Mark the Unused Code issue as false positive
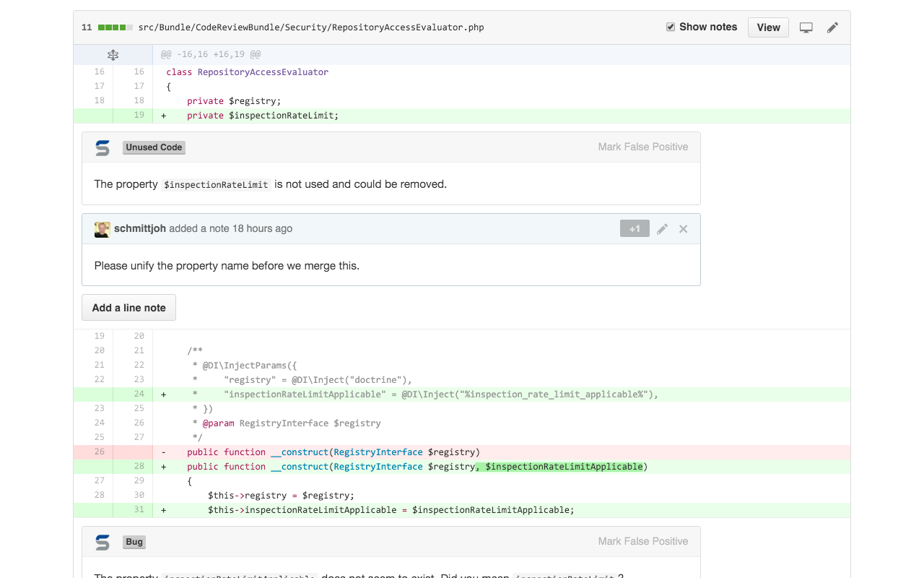The height and width of the screenshot is (578, 924). (642, 147)
